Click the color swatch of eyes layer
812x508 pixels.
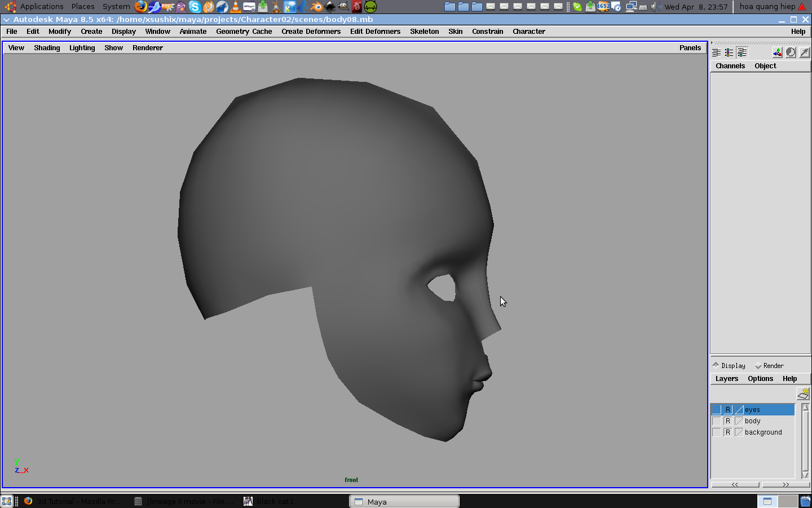click(x=739, y=410)
